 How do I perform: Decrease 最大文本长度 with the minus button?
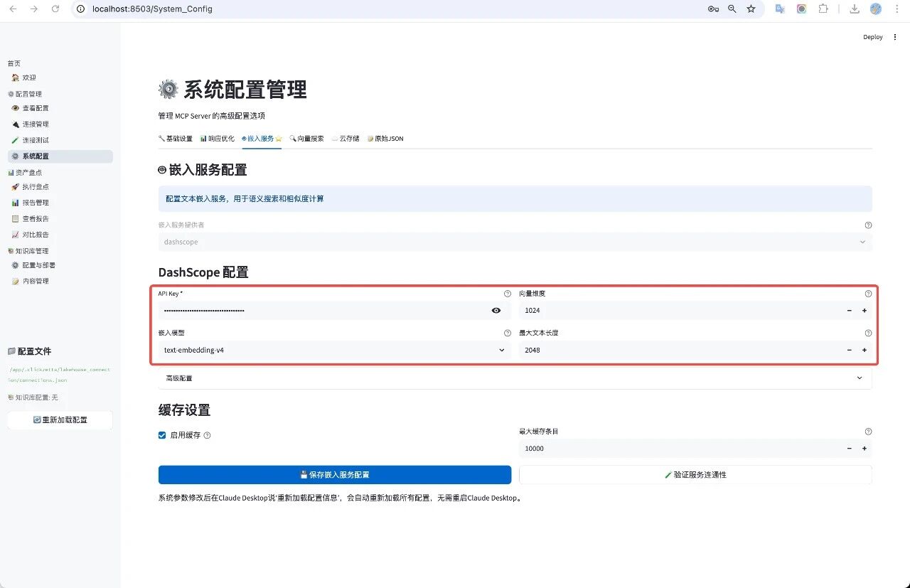(849, 350)
